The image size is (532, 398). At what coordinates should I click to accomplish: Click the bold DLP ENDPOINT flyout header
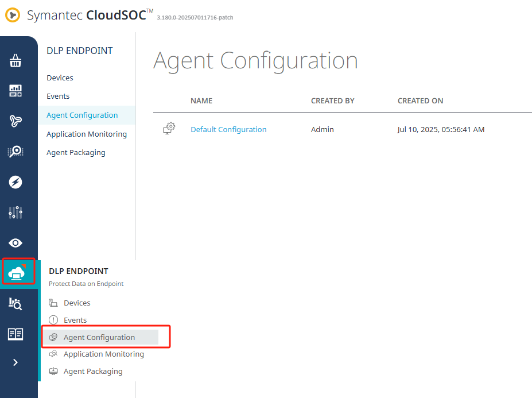point(79,271)
